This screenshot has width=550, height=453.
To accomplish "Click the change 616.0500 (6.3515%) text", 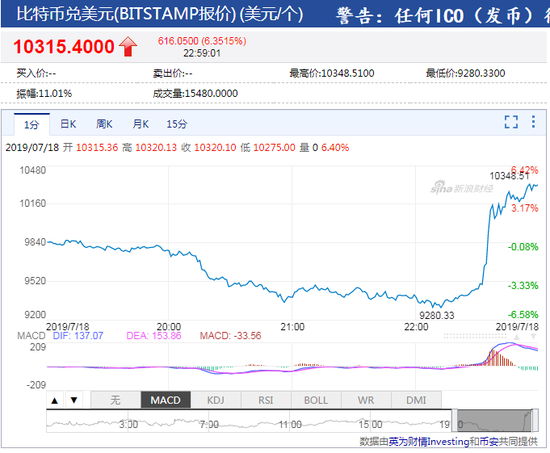I will click(202, 41).
